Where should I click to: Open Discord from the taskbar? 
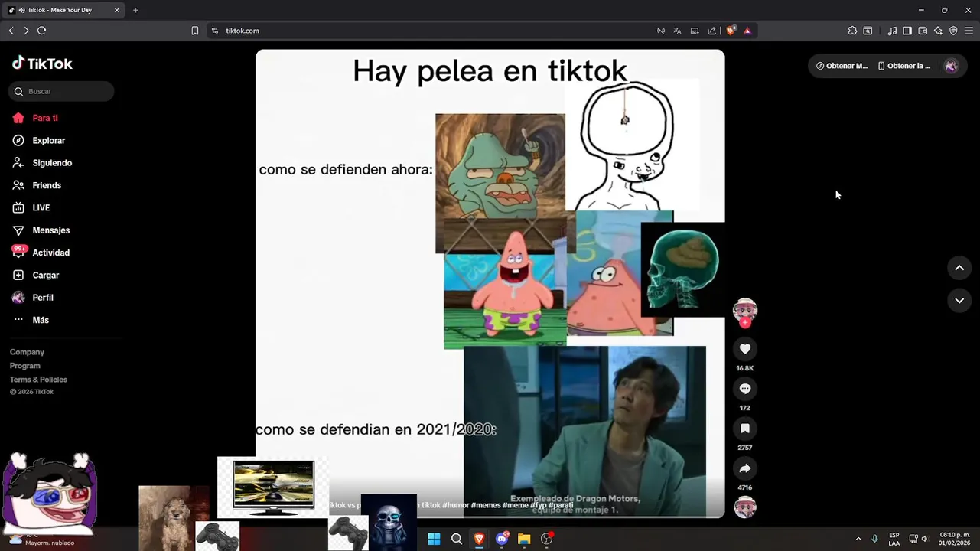502,539
